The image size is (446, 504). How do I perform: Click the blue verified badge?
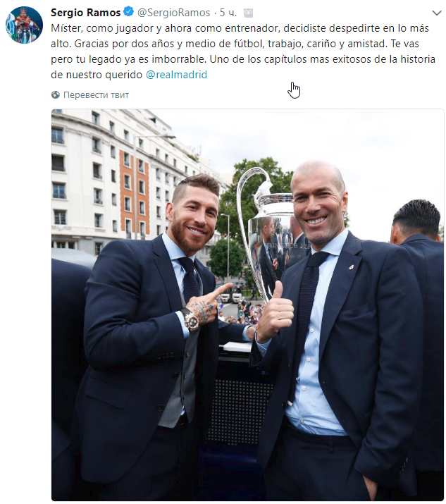pos(129,12)
